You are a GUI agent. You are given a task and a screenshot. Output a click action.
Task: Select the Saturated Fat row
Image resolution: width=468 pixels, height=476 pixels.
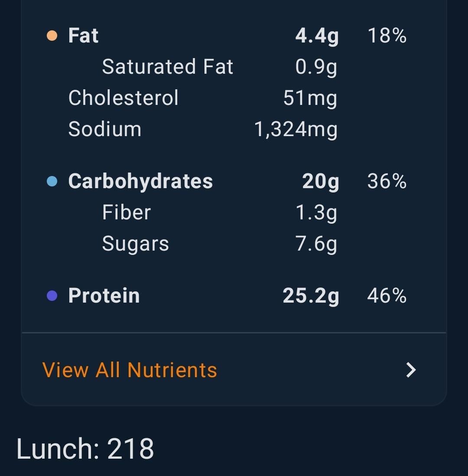click(x=220, y=67)
